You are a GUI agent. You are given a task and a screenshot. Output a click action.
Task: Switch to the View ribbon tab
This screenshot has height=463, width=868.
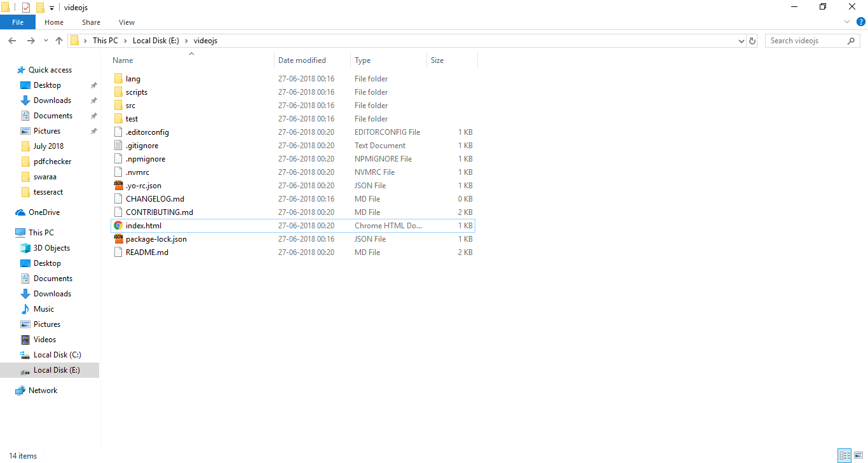pyautogui.click(x=126, y=22)
